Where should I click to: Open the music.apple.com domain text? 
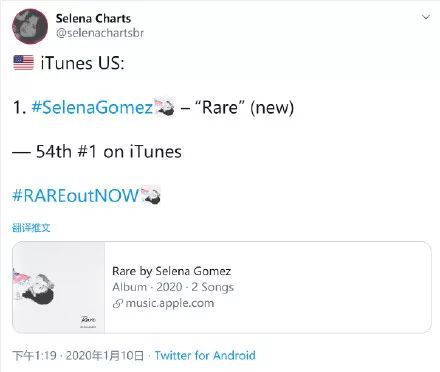pos(170,304)
